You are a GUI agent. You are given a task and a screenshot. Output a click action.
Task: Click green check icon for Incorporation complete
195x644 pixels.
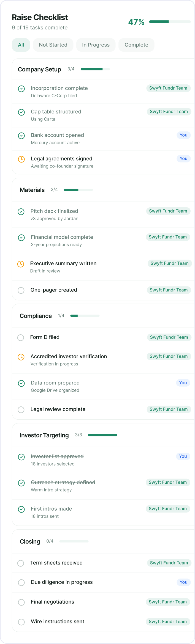point(21,89)
